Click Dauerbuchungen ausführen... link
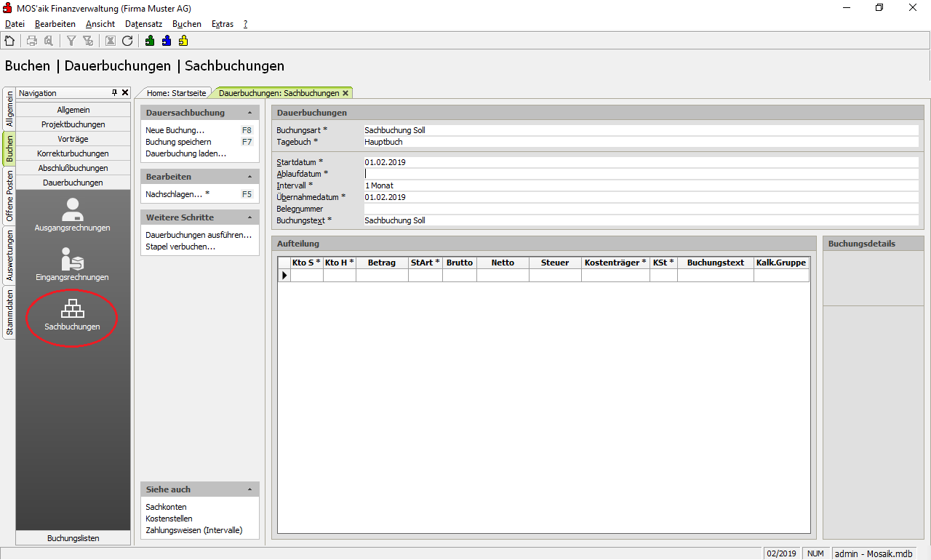931x560 pixels. (x=199, y=235)
